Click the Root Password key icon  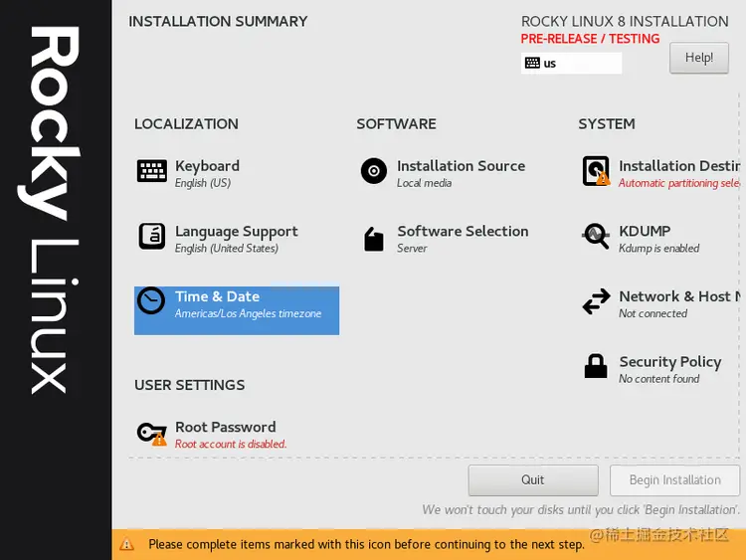pos(152,434)
